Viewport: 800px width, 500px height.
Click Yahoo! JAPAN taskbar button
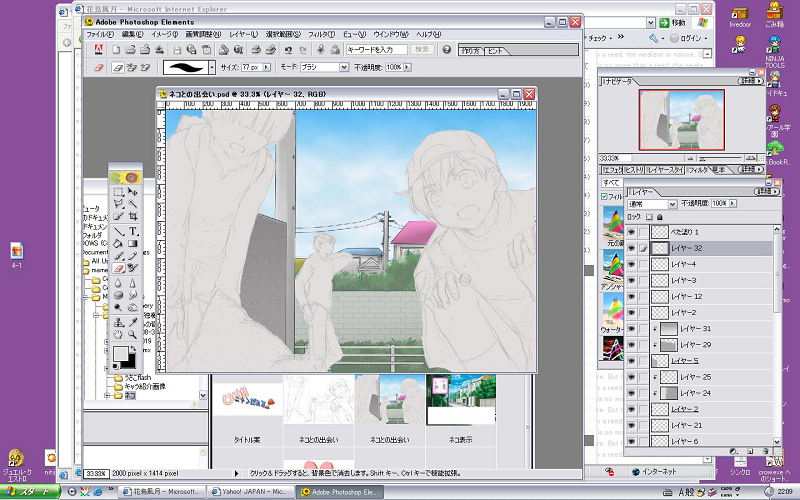251,492
